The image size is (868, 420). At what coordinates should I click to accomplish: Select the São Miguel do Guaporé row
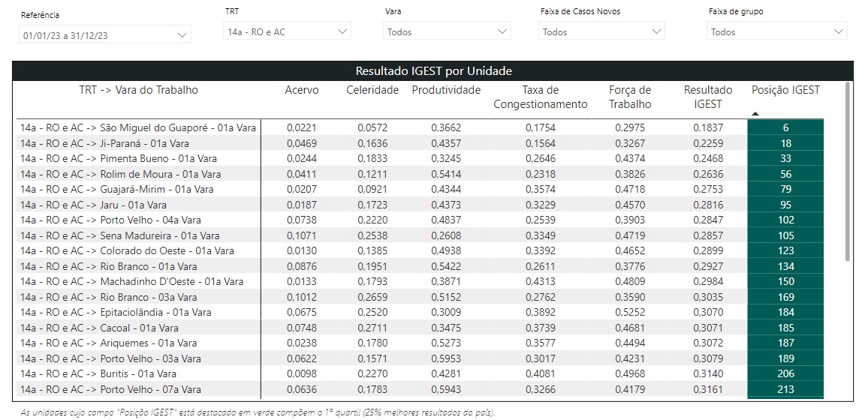click(x=138, y=128)
